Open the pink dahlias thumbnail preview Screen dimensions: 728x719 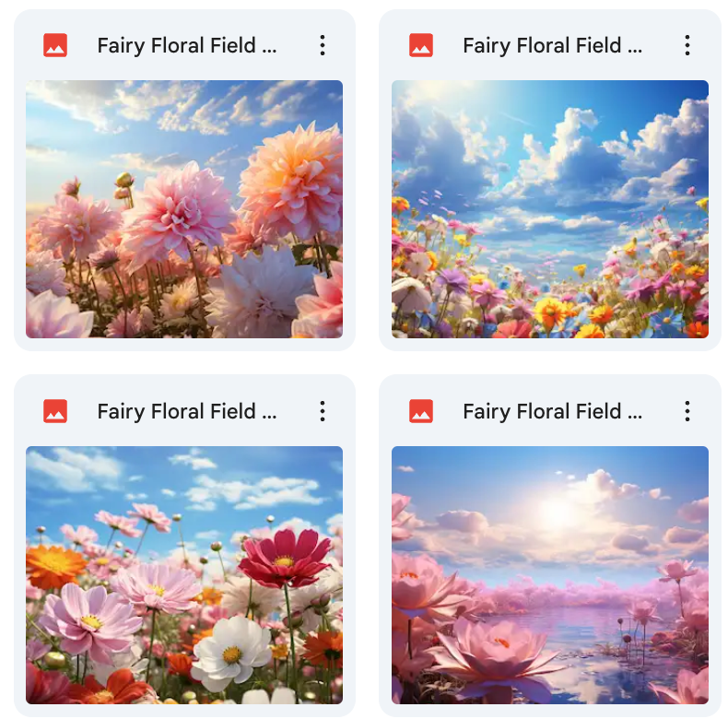184,209
